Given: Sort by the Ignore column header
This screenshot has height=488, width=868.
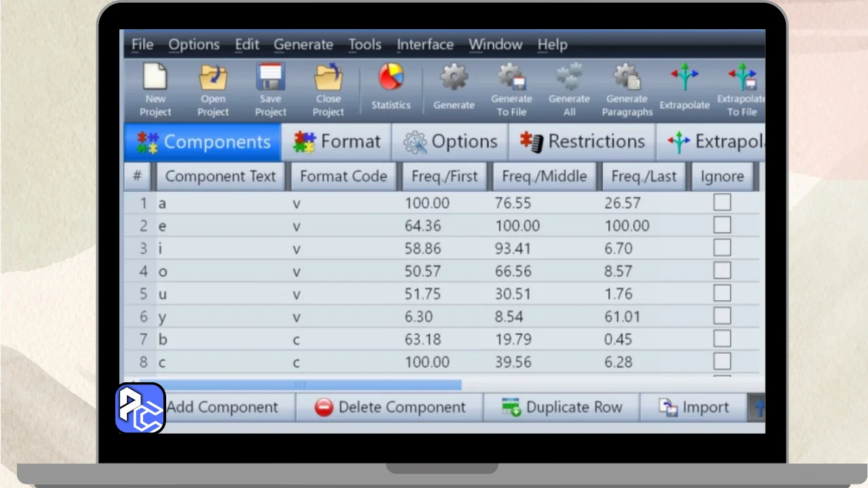Looking at the screenshot, I should pyautogui.click(x=722, y=176).
